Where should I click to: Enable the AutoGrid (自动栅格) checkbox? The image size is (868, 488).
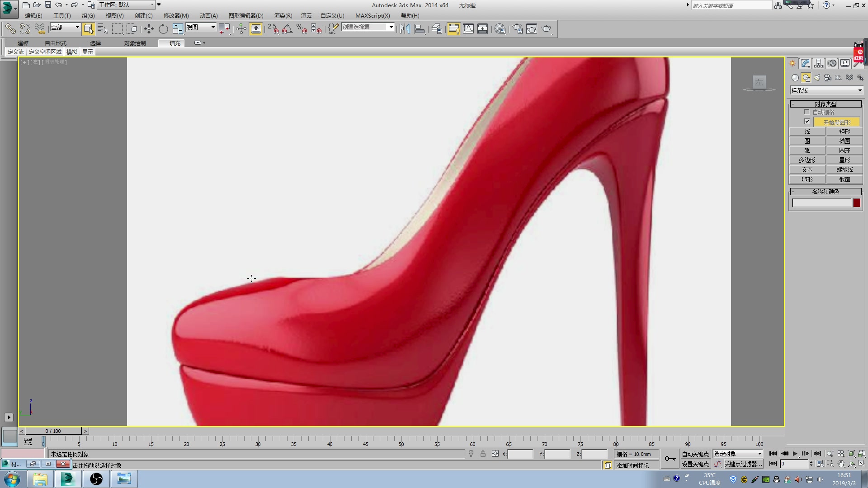[x=807, y=112]
